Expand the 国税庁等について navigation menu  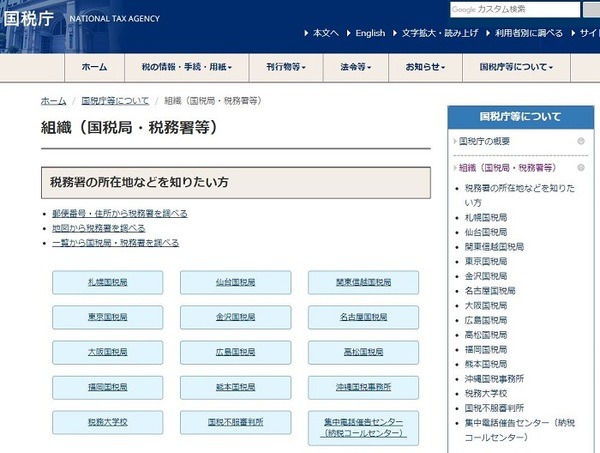(517, 67)
